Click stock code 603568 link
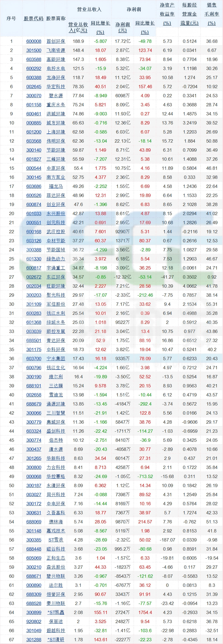Image resolution: width=223 pixels, height=644 pixels. (x=34, y=141)
